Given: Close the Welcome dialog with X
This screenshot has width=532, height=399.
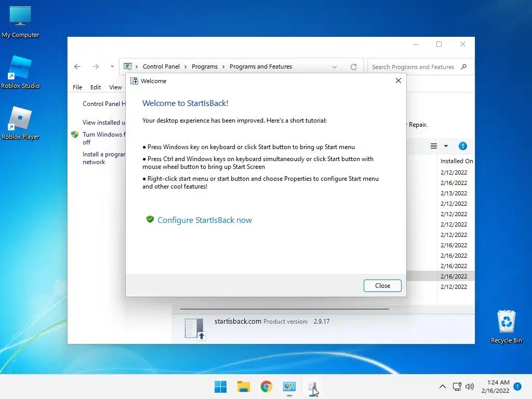Looking at the screenshot, I should tap(398, 81).
